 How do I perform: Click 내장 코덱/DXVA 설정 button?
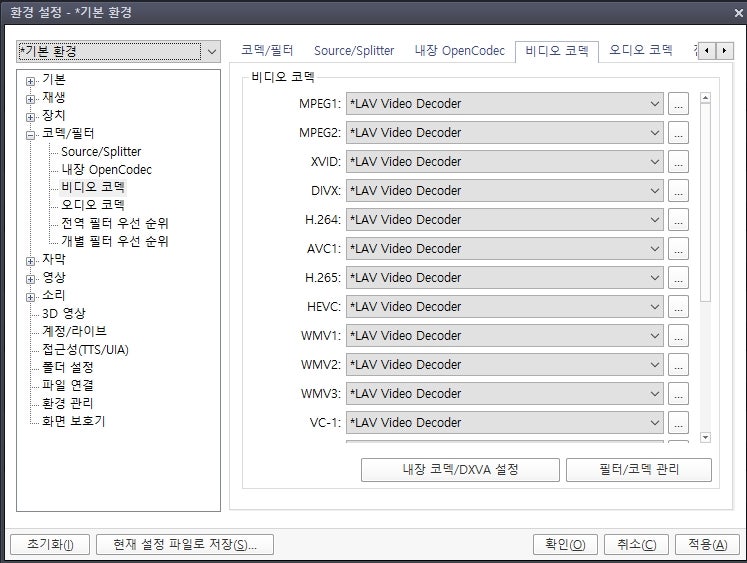pos(460,470)
